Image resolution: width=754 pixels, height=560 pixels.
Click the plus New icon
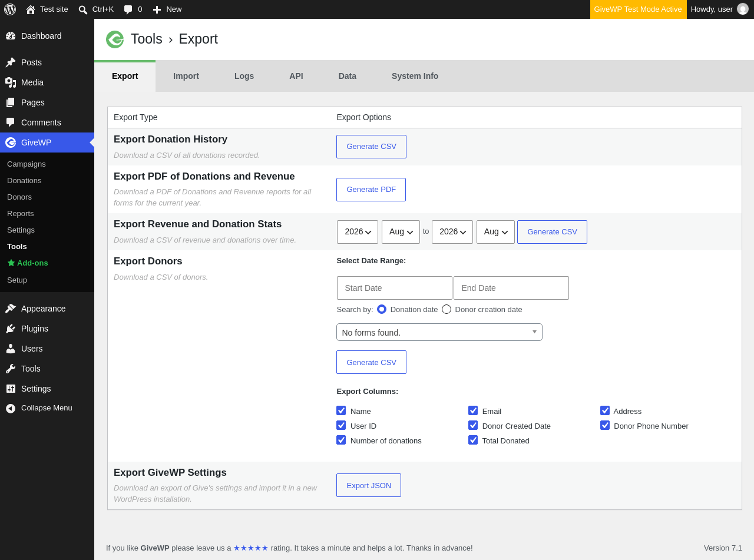[x=157, y=9]
